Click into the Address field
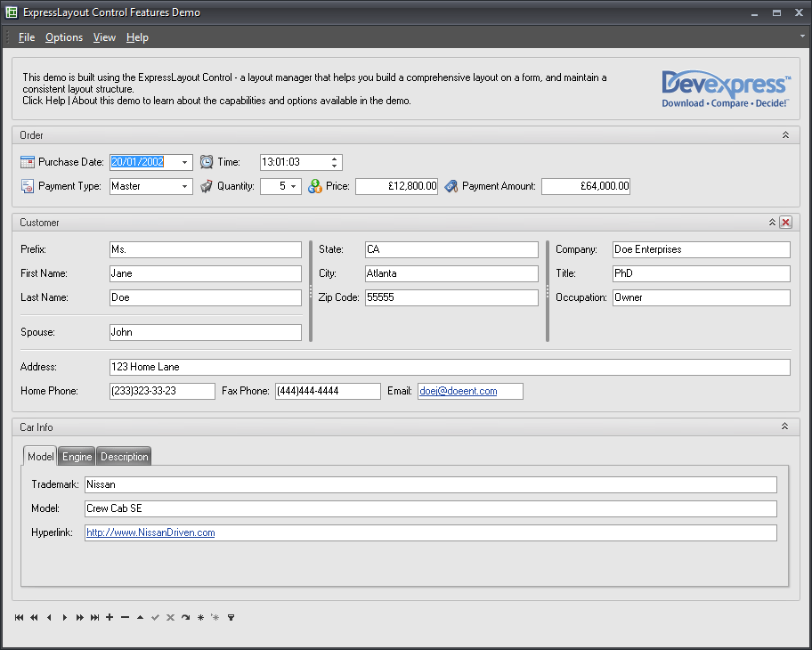This screenshot has width=812, height=650. [450, 367]
